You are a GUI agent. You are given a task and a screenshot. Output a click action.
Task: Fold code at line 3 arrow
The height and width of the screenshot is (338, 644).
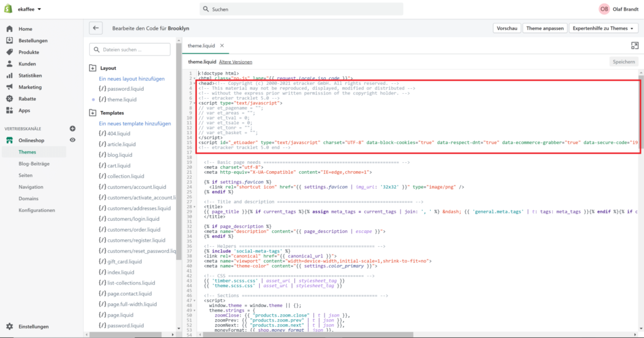[x=195, y=84]
